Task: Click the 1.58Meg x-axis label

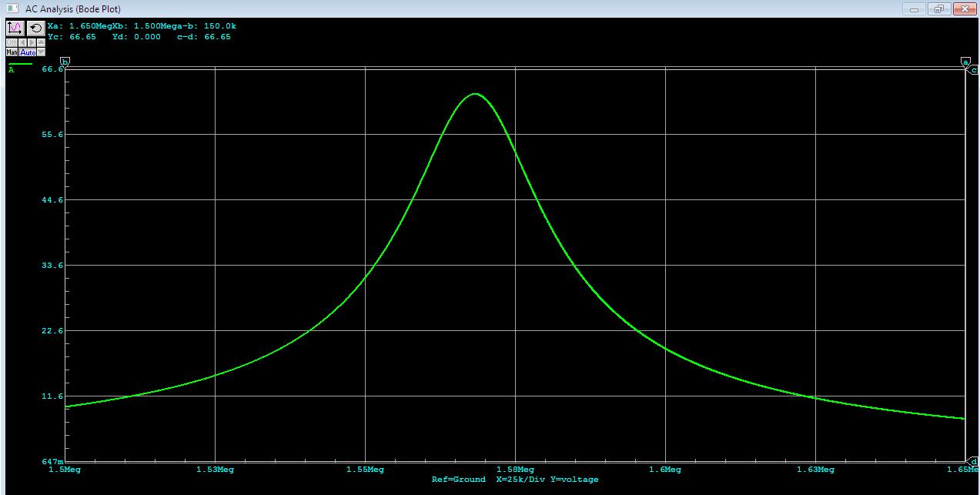Action: (x=515, y=469)
